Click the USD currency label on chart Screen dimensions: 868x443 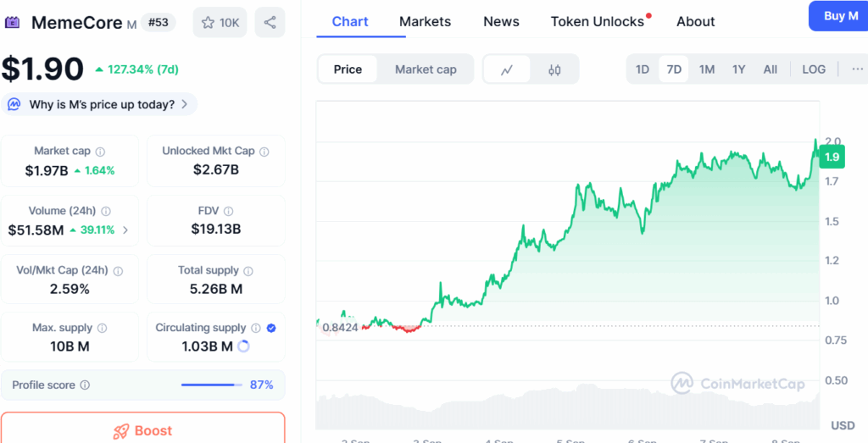coord(843,425)
